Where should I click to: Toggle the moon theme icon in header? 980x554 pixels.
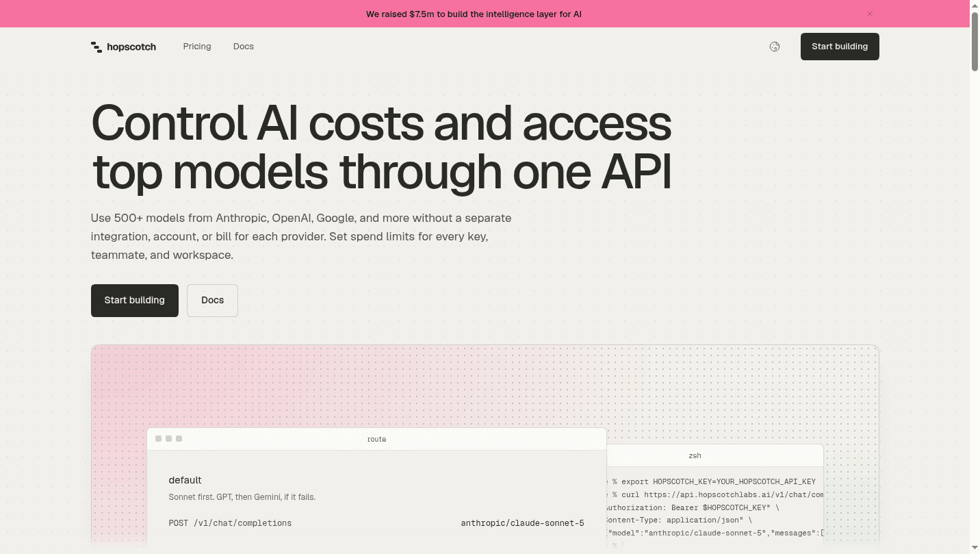pos(775,47)
